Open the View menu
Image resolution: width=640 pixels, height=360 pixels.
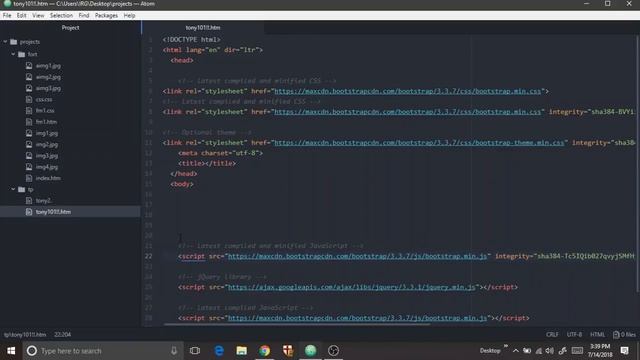38,16
